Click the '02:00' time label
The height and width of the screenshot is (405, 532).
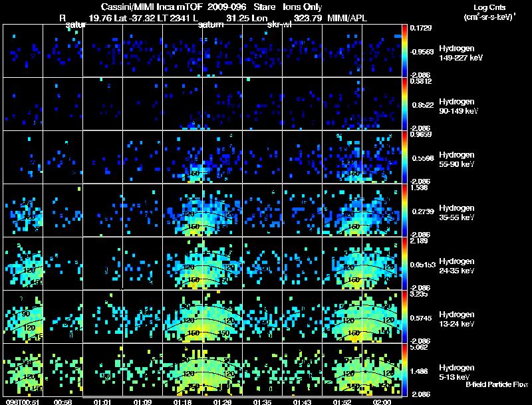[x=382, y=402]
